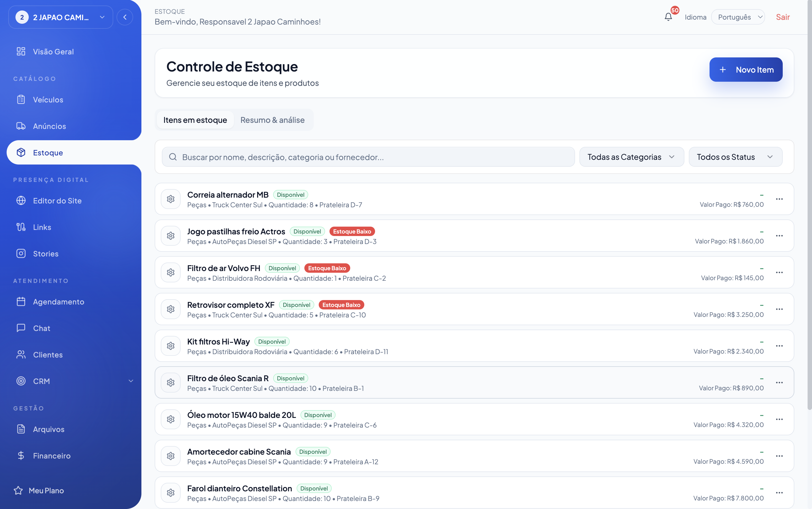Select Farol dianteiro Constellation item title
The width and height of the screenshot is (812, 509).
(x=239, y=488)
